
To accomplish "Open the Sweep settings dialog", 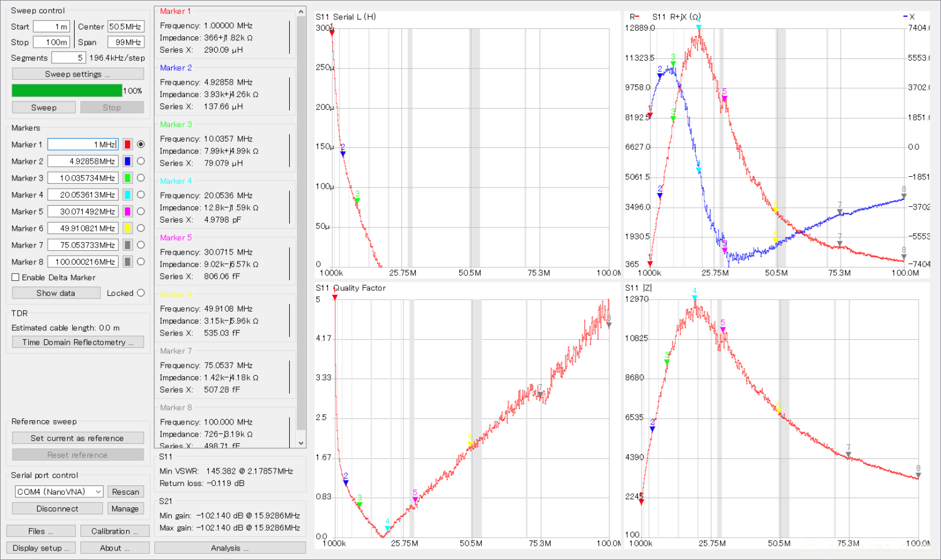I will 78,74.
